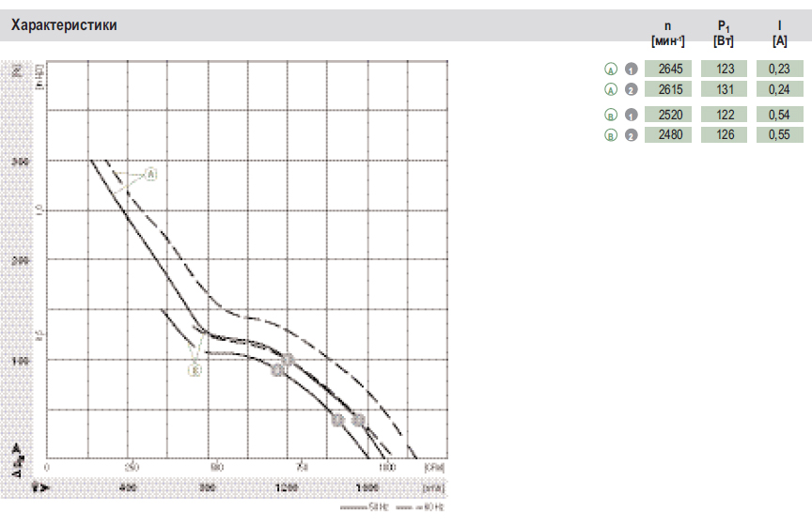The height and width of the screenshot is (527, 812).
Task: Click the gray 2 badge beside 2480
Action: [632, 136]
